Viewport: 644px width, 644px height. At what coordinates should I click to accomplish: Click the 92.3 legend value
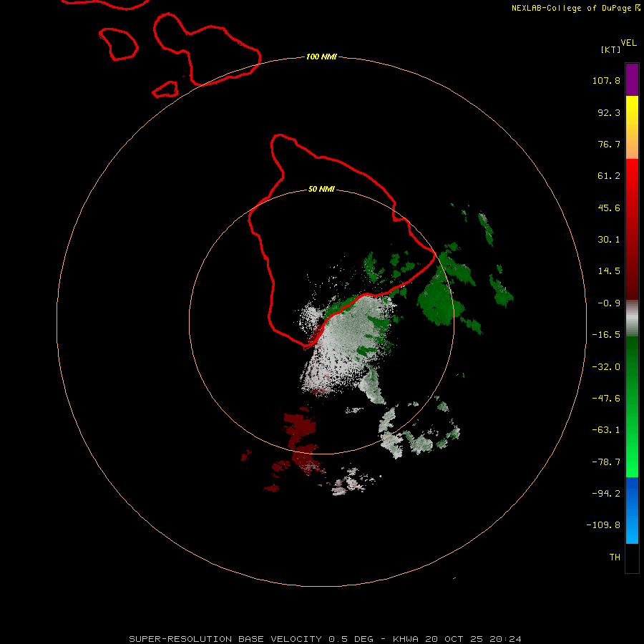(609, 112)
